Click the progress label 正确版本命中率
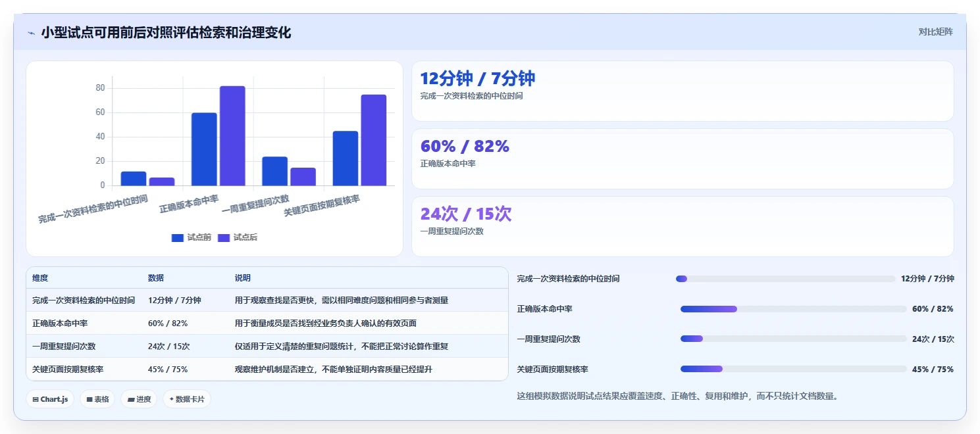This screenshot has width=980, height=434. tap(545, 309)
